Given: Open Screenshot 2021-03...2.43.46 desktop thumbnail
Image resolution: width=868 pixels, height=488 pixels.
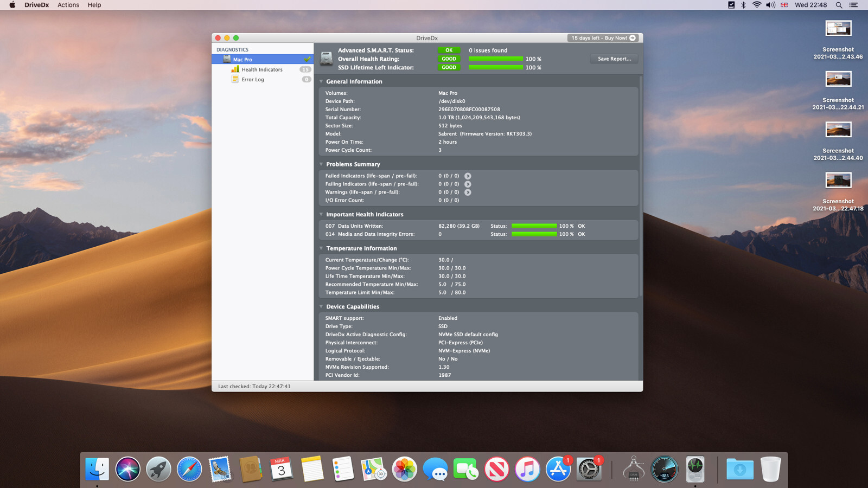Looking at the screenshot, I should [x=838, y=28].
